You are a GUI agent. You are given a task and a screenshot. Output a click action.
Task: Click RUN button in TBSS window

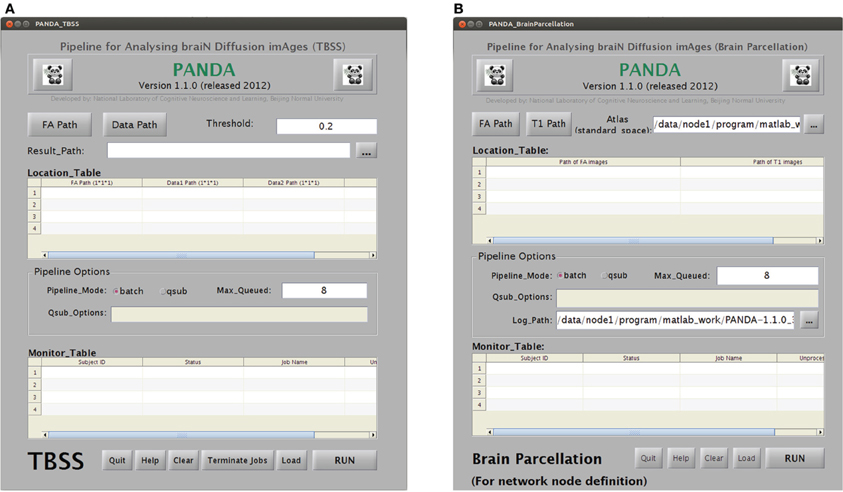[345, 460]
